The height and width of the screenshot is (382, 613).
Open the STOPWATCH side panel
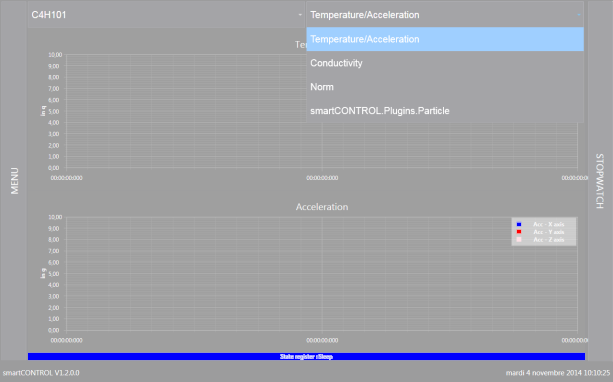pos(600,181)
